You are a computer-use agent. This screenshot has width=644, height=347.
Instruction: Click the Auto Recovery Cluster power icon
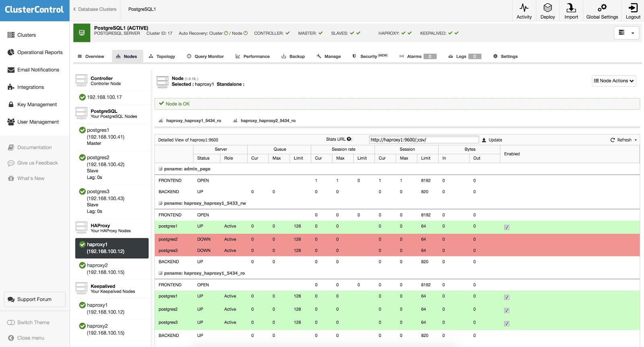[226, 33]
